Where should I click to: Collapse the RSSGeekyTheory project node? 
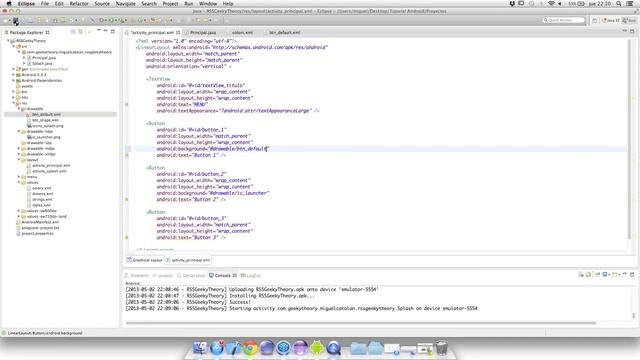8,41
